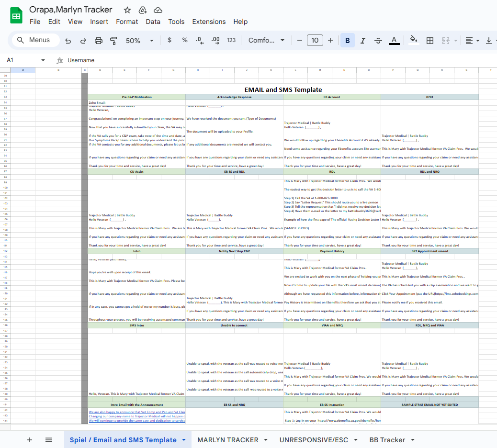Open the Help menu

[240, 22]
